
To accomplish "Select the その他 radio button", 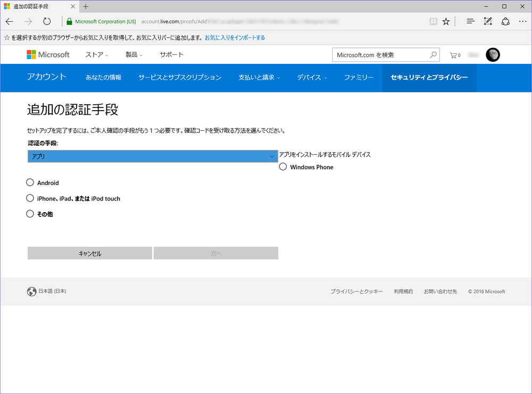I will click(x=30, y=214).
